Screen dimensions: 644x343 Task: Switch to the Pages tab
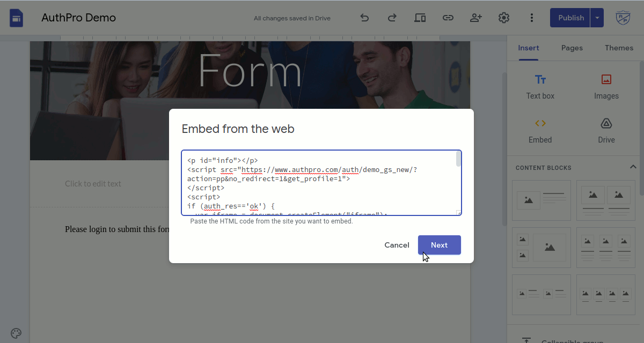pyautogui.click(x=572, y=48)
